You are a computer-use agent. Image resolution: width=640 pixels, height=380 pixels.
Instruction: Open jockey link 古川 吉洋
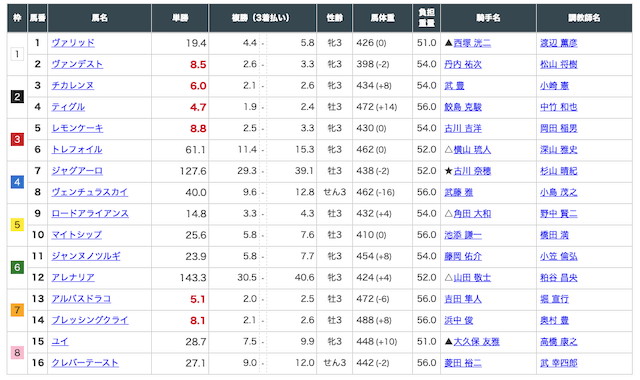pyautogui.click(x=463, y=128)
